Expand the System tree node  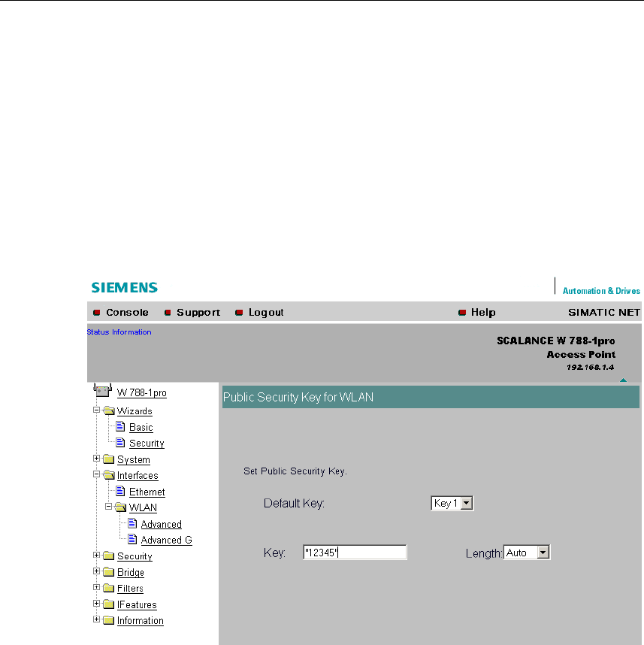(96, 459)
